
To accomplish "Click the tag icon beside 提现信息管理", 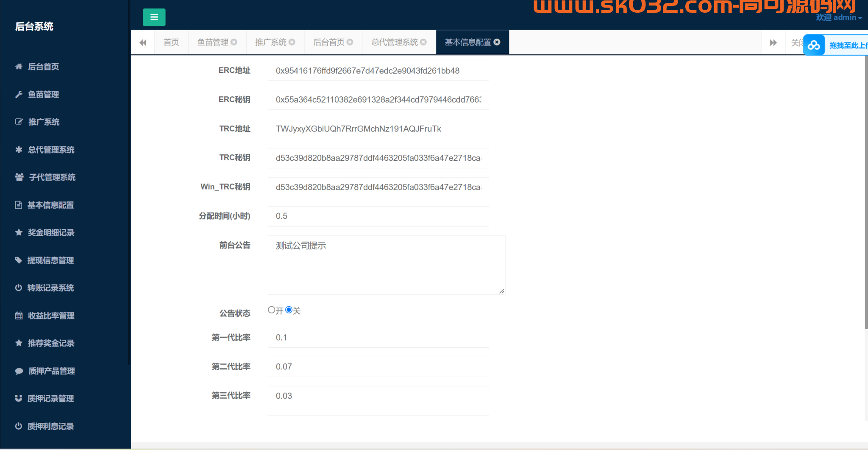I will [x=19, y=260].
